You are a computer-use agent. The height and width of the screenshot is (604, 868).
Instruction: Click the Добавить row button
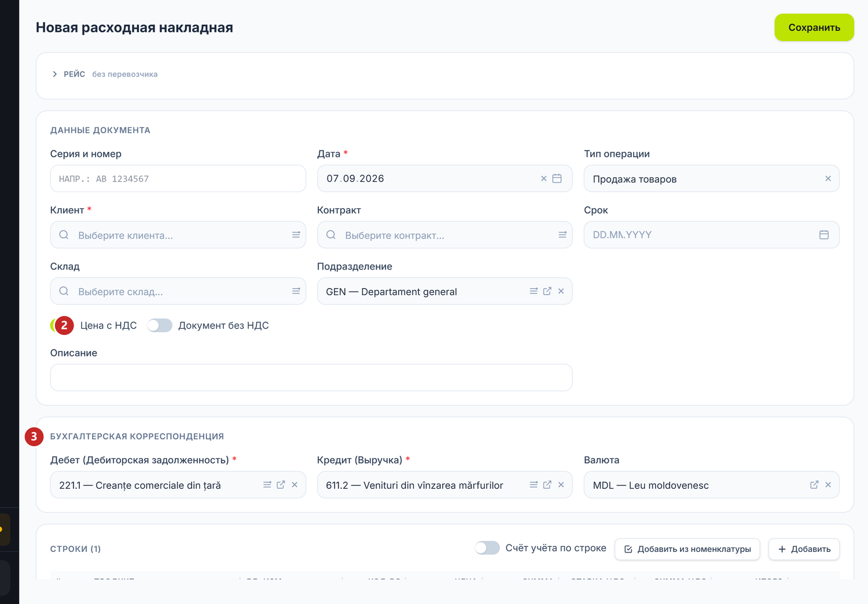point(804,549)
